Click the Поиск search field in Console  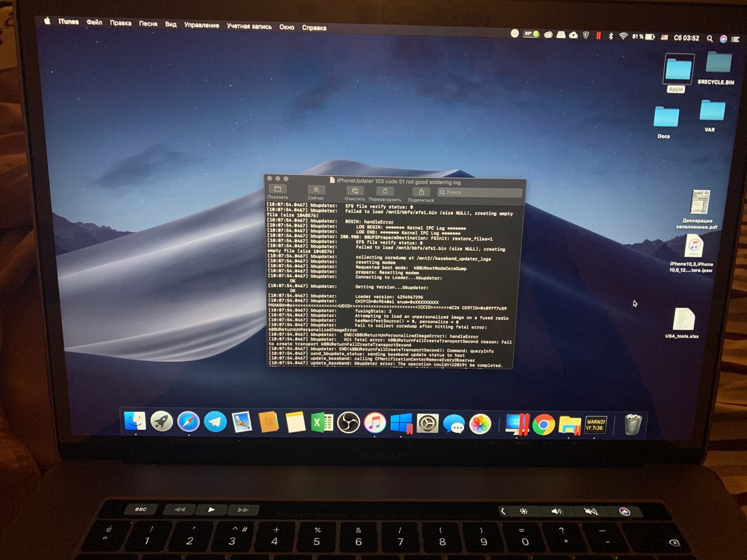tap(479, 192)
